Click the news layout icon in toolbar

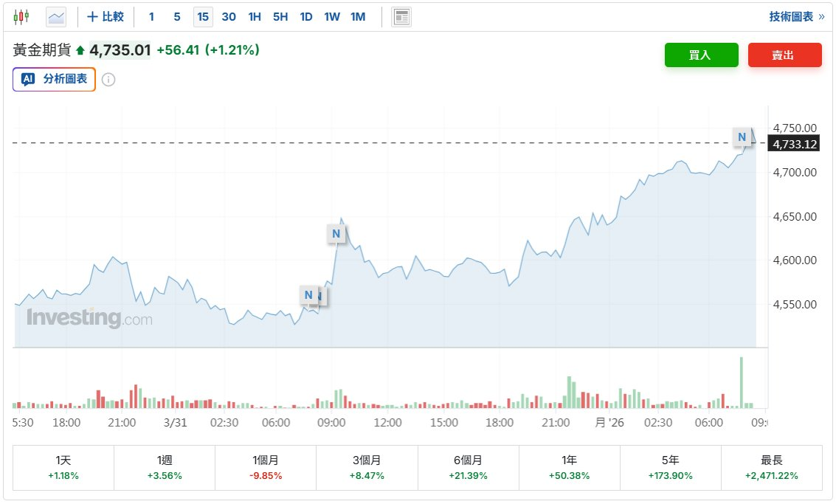coord(401,16)
